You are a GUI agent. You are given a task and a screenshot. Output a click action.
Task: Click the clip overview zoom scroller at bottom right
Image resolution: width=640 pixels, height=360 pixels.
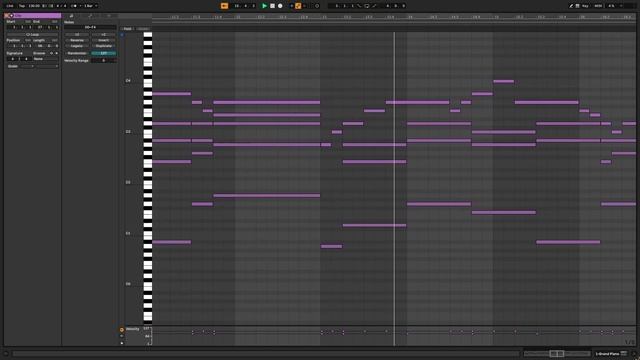[557, 353]
